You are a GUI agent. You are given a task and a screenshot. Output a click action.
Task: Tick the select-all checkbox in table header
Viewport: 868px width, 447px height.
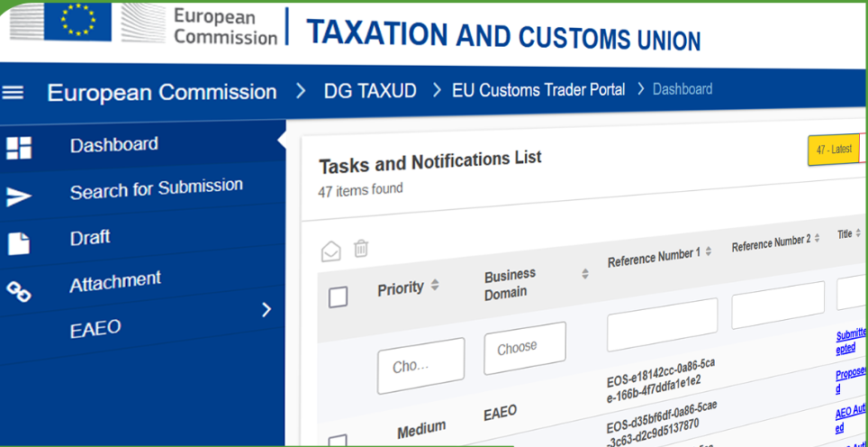pos(338,297)
